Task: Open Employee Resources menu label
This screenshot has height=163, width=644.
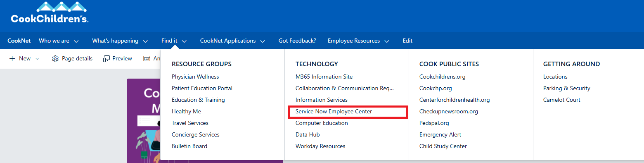Action: click(x=354, y=41)
